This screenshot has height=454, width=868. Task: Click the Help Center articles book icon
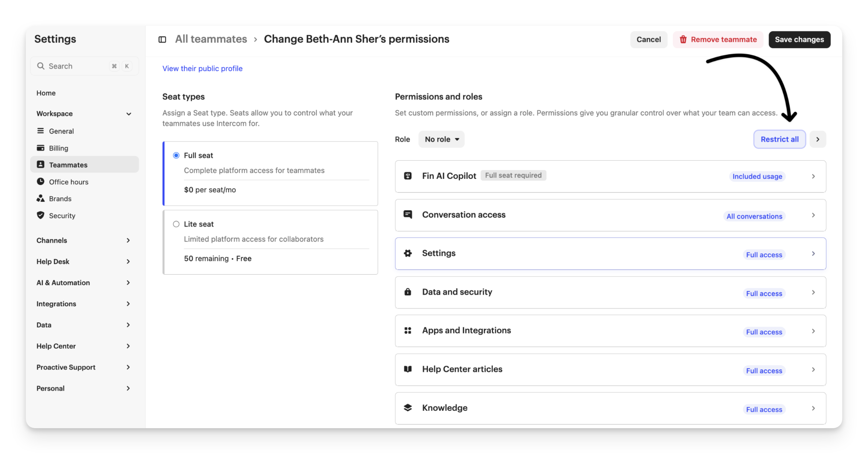click(408, 369)
